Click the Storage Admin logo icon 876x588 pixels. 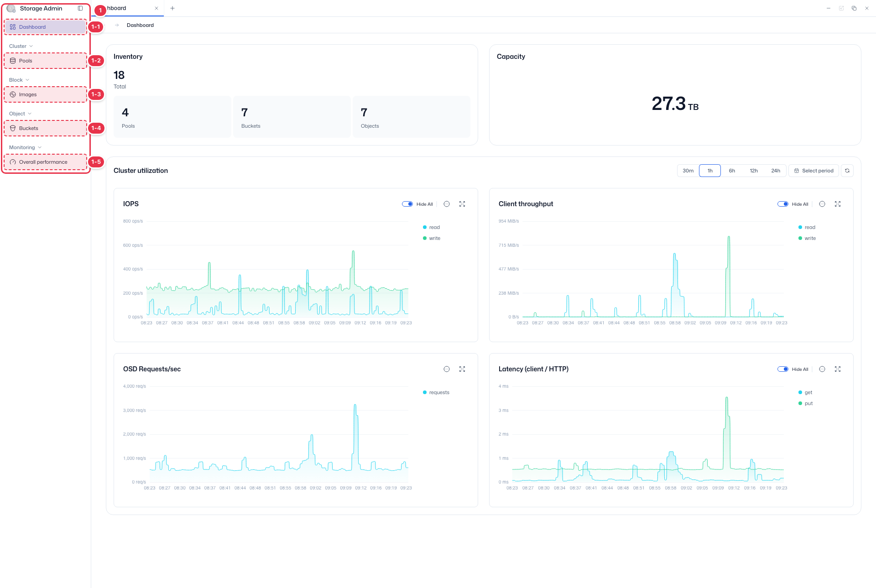point(11,8)
